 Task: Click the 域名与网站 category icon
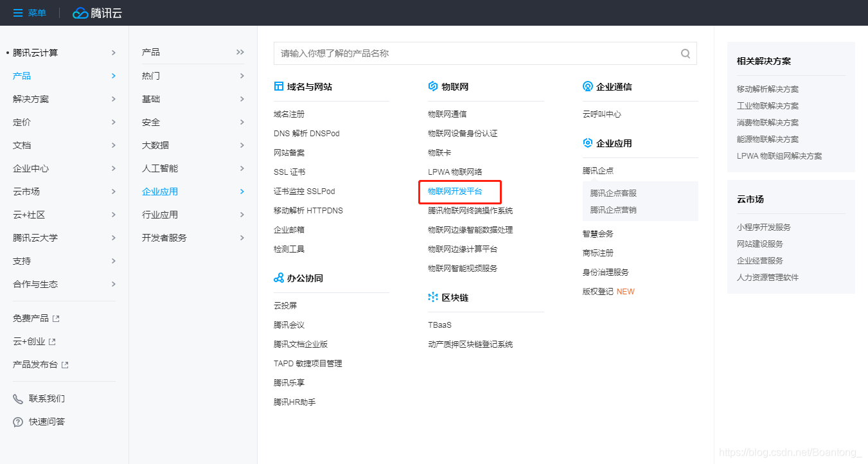point(278,87)
